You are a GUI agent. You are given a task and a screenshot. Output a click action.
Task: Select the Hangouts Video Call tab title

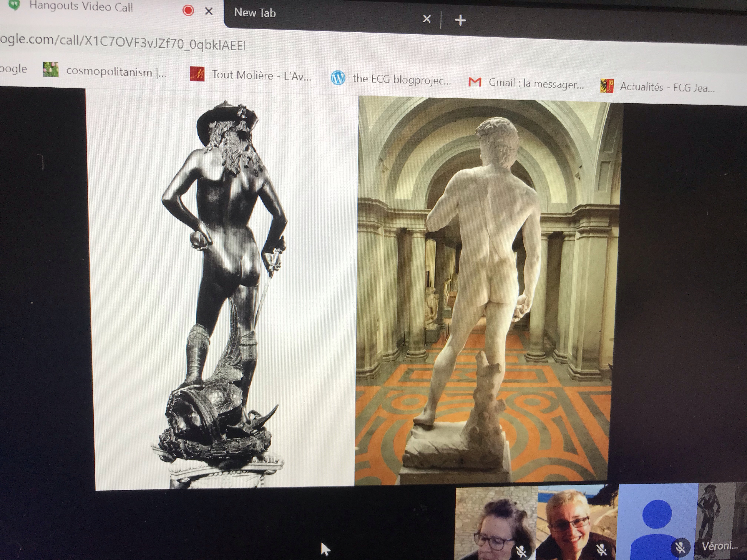(81, 7)
